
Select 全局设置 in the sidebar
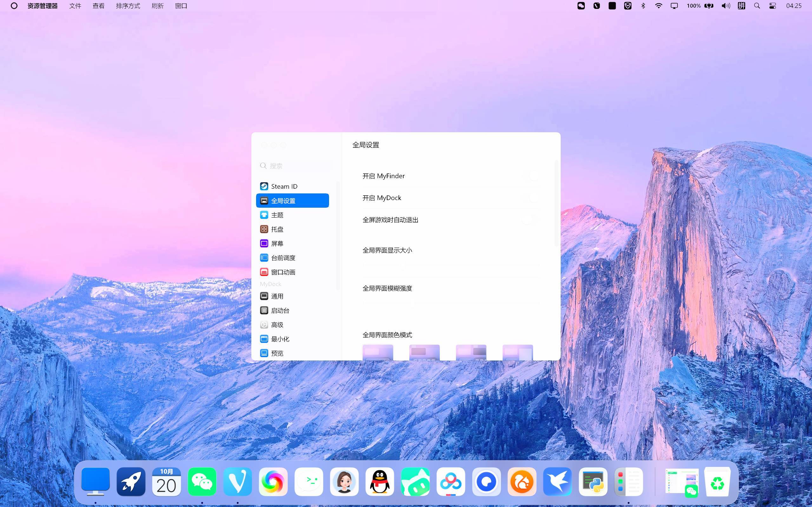[292, 200]
